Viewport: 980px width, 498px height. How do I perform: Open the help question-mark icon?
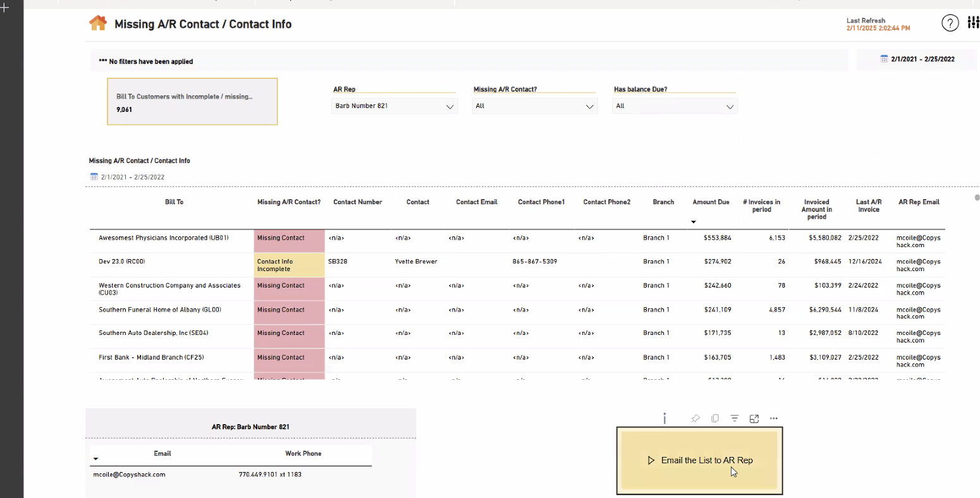(950, 23)
